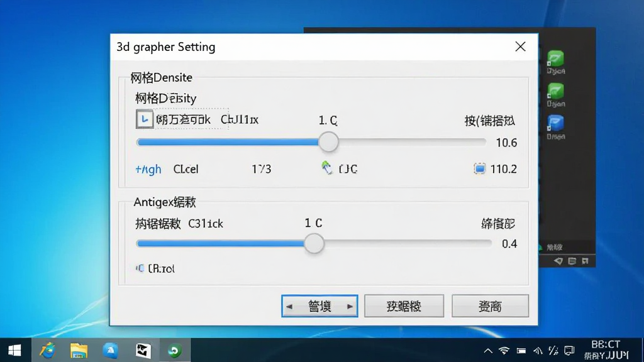Click blue icon in background window
The image size is (644, 362).
tap(555, 124)
